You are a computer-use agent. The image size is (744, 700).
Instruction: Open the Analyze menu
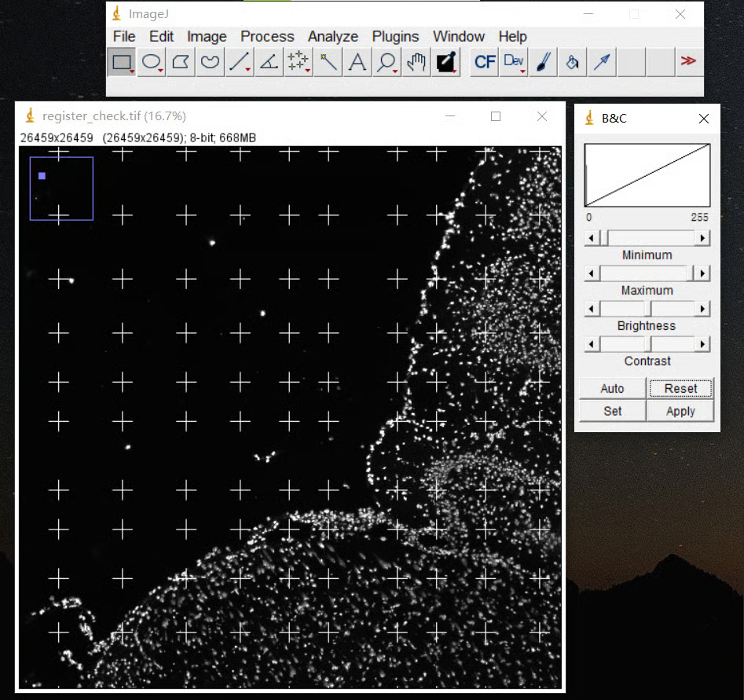pyautogui.click(x=332, y=36)
